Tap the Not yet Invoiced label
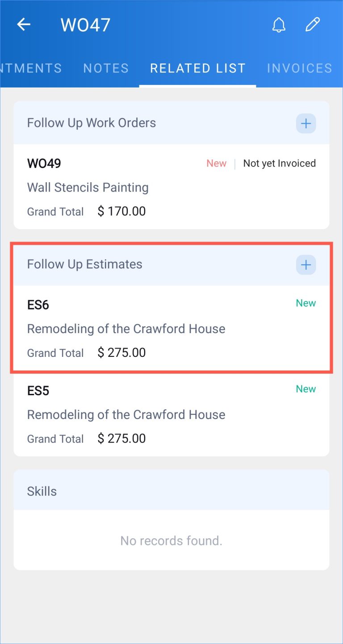Screen dimensions: 343x644 point(280,163)
